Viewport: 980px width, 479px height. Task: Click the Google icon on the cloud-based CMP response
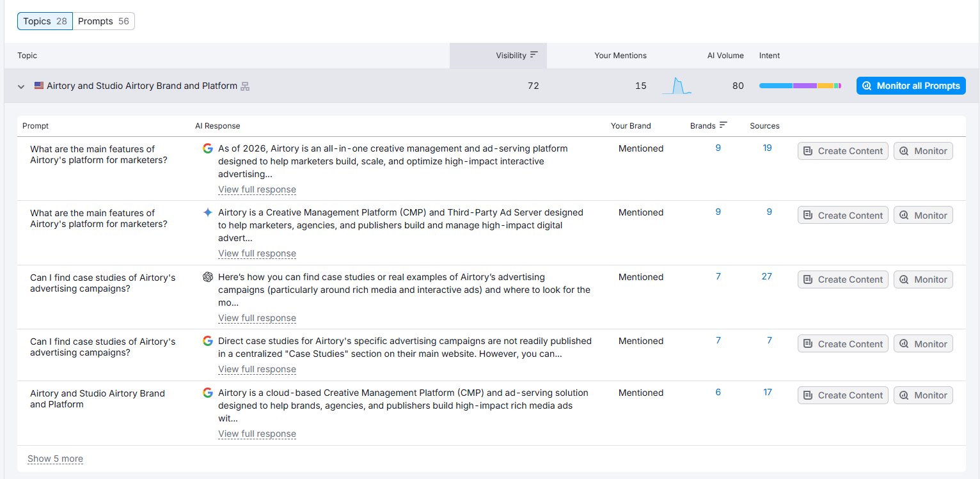pyautogui.click(x=208, y=393)
